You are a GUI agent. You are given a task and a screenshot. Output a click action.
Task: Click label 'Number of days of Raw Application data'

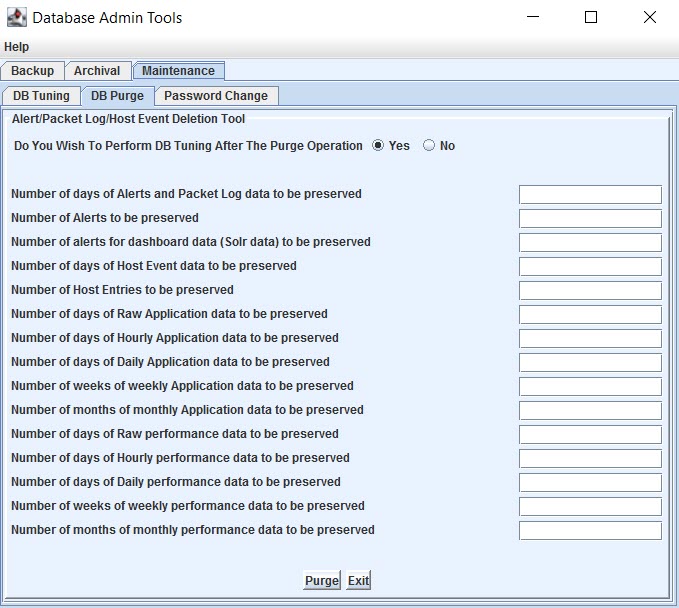(x=169, y=314)
